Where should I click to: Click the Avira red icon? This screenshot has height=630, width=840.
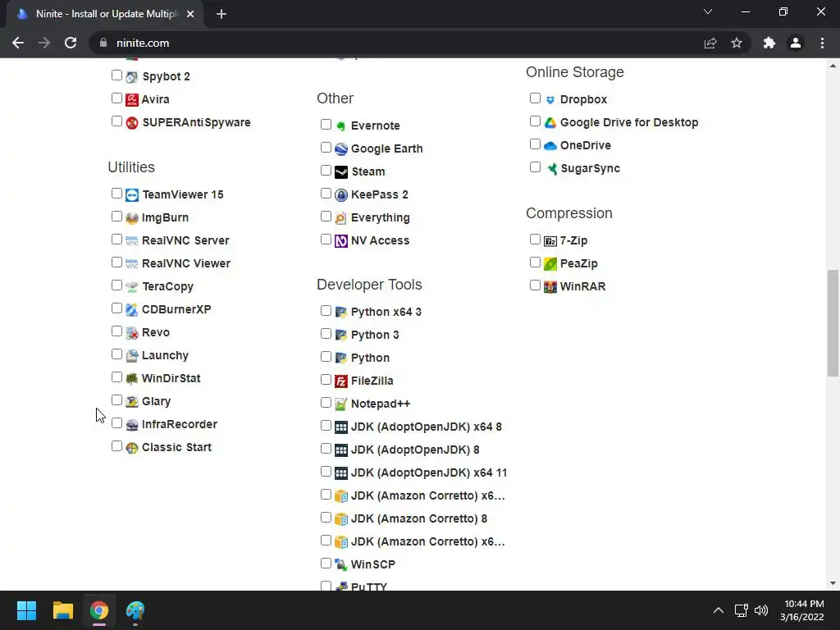pyautogui.click(x=132, y=99)
